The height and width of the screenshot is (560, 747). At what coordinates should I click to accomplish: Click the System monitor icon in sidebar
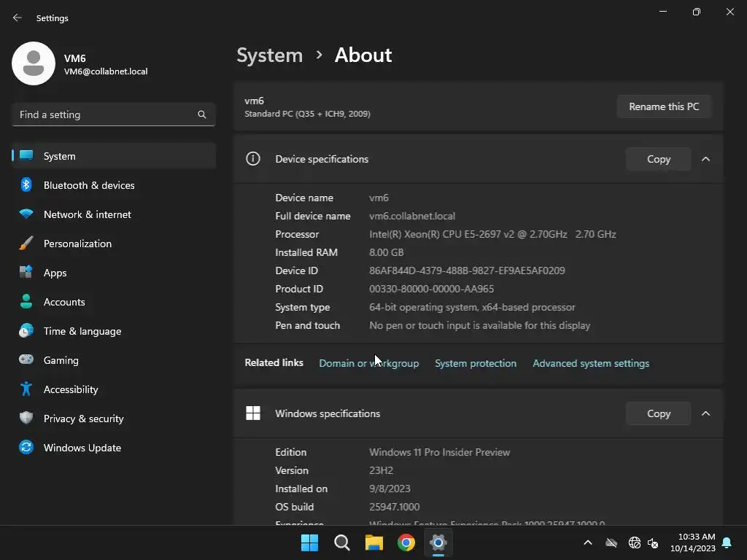[x=26, y=156]
